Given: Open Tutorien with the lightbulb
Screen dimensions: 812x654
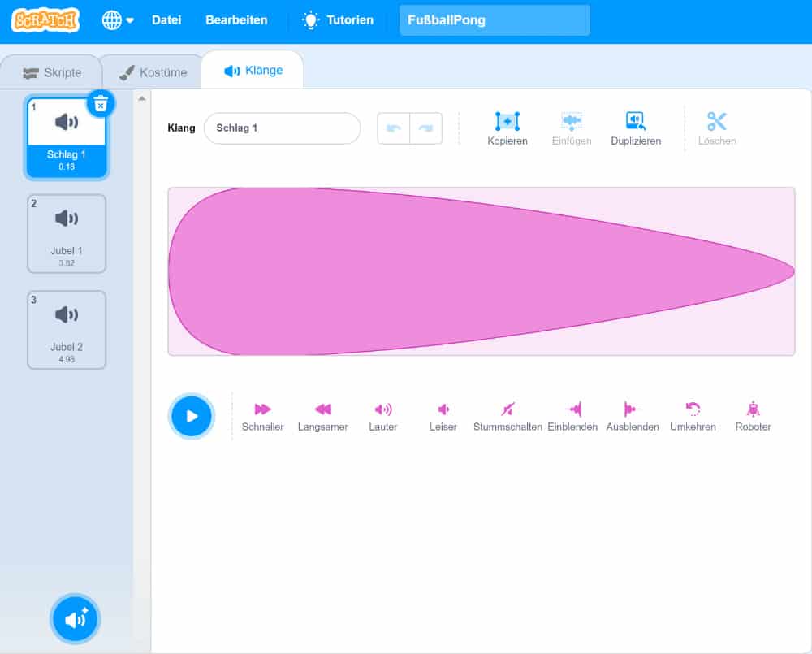Looking at the screenshot, I should coord(338,20).
